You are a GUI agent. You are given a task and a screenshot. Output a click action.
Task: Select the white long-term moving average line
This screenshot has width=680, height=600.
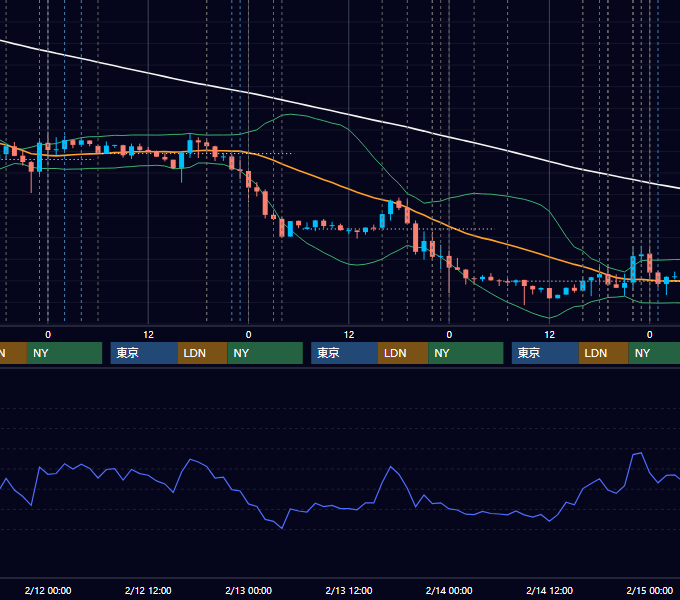347,114
